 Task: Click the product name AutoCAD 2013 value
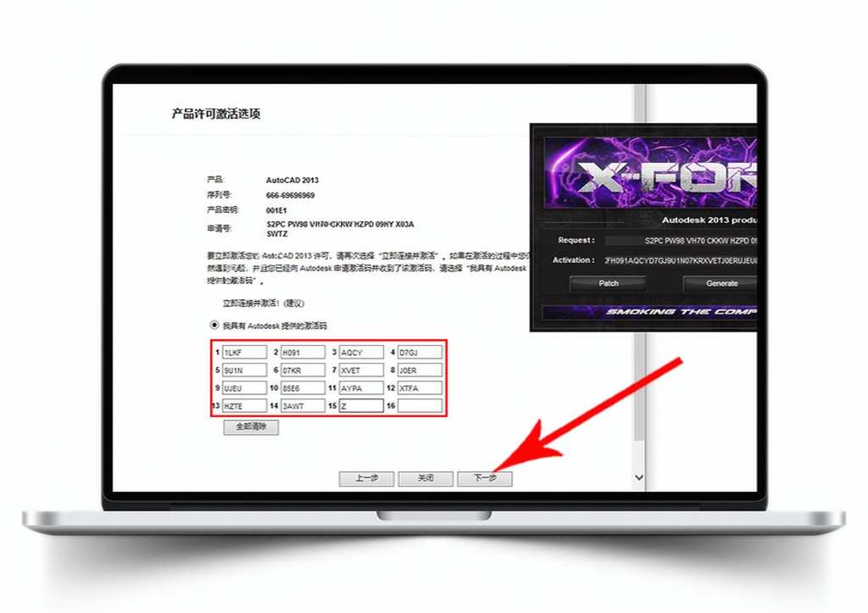click(292, 180)
